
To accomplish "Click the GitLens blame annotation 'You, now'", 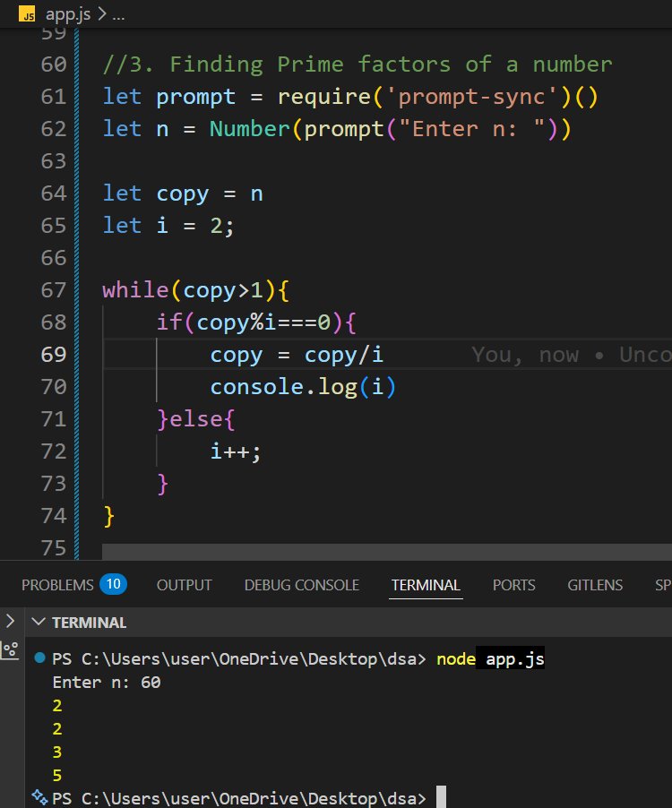I will click(525, 355).
